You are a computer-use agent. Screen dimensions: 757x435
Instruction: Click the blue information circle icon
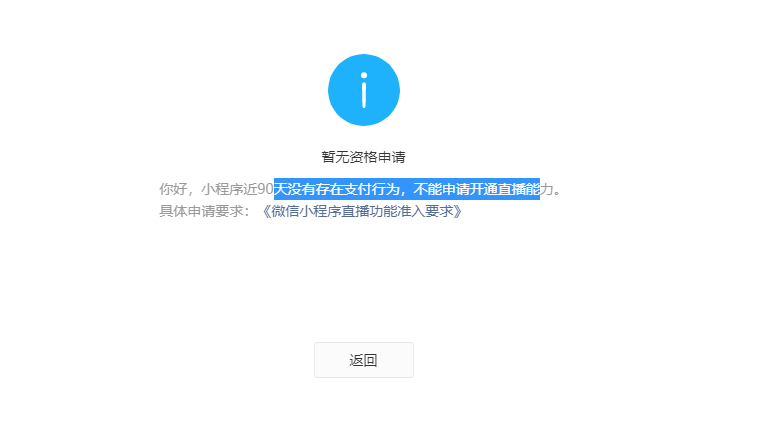pos(364,90)
